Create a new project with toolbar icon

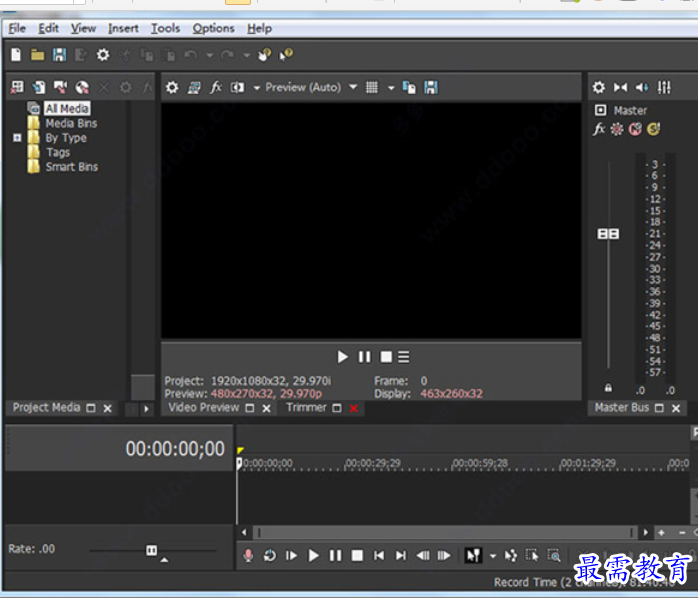[16, 55]
